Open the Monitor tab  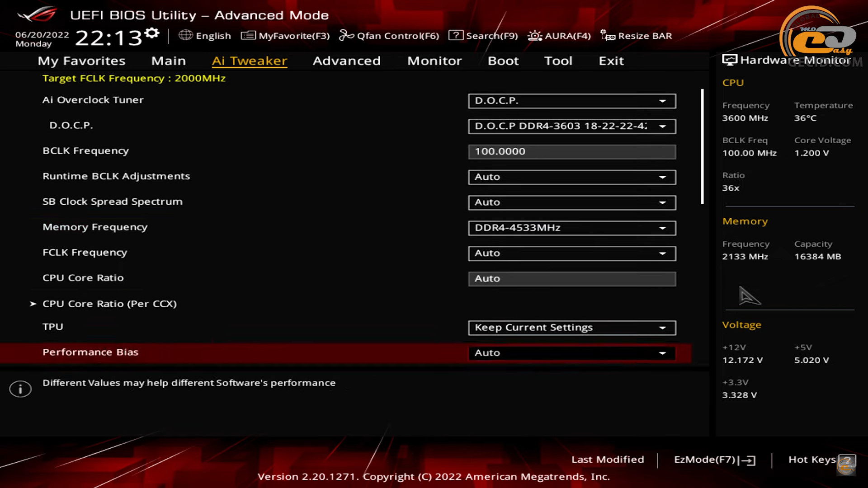click(434, 61)
